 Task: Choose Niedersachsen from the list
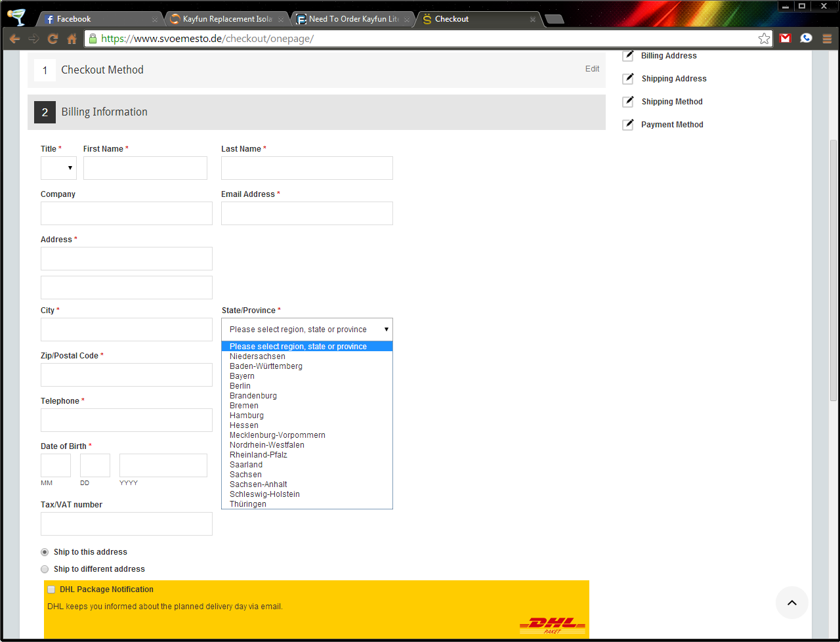tap(307, 356)
